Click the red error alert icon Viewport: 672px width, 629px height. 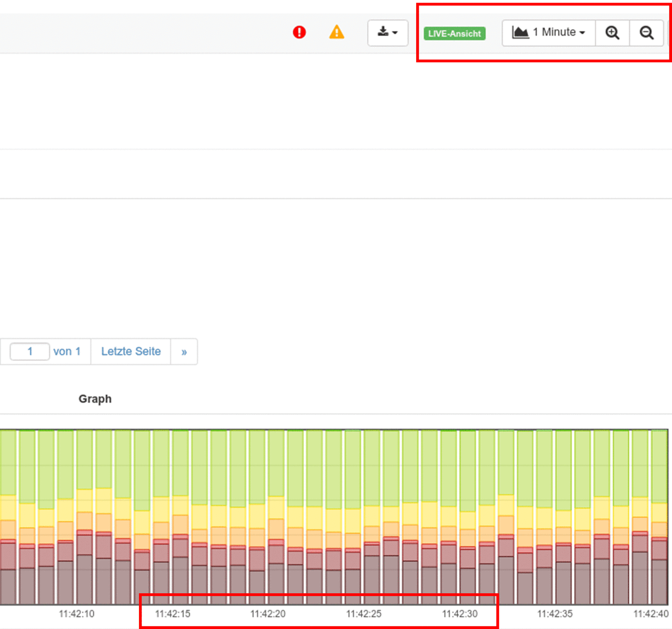tap(299, 32)
